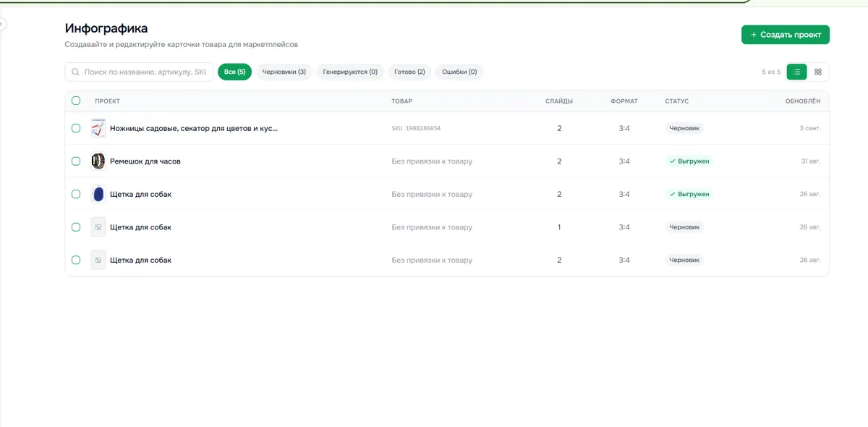Click the SKU 1988286654 label
868x427 pixels.
[416, 128]
